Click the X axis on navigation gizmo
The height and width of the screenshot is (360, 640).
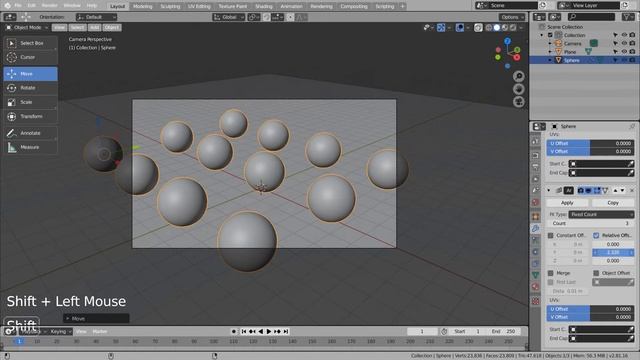pyautogui.click(x=517, y=58)
